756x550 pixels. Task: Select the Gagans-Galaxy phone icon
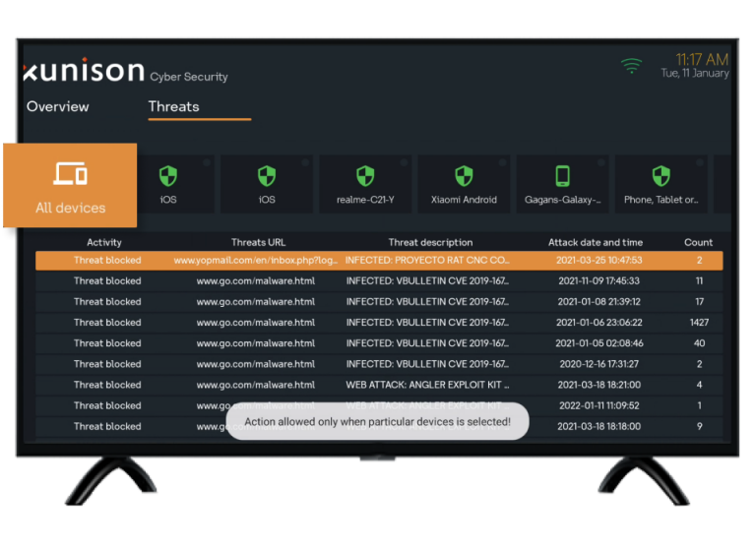click(563, 176)
